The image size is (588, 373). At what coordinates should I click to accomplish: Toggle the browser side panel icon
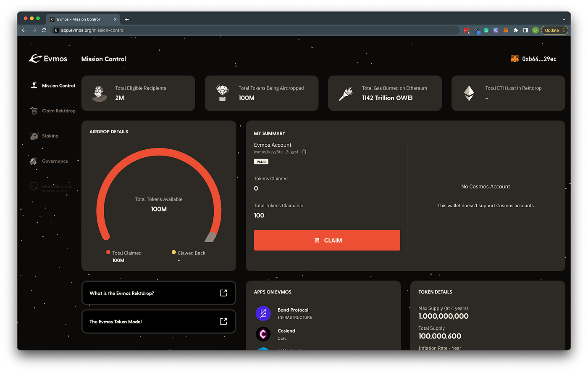coord(525,30)
